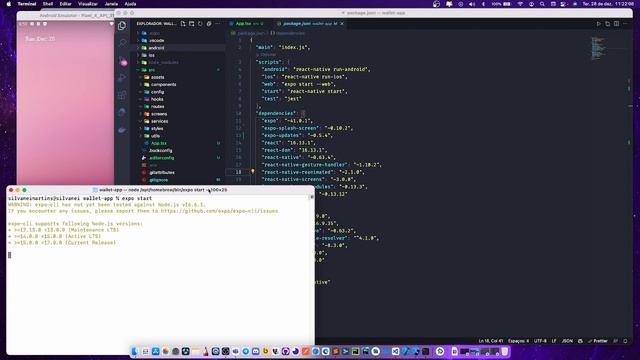640x360 pixels.
Task: Click New File icon in Explorer header
Action: point(183,24)
